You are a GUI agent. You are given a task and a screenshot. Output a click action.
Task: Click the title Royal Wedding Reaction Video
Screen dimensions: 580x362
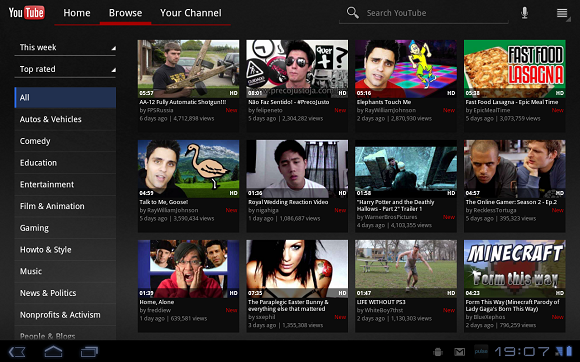point(288,202)
